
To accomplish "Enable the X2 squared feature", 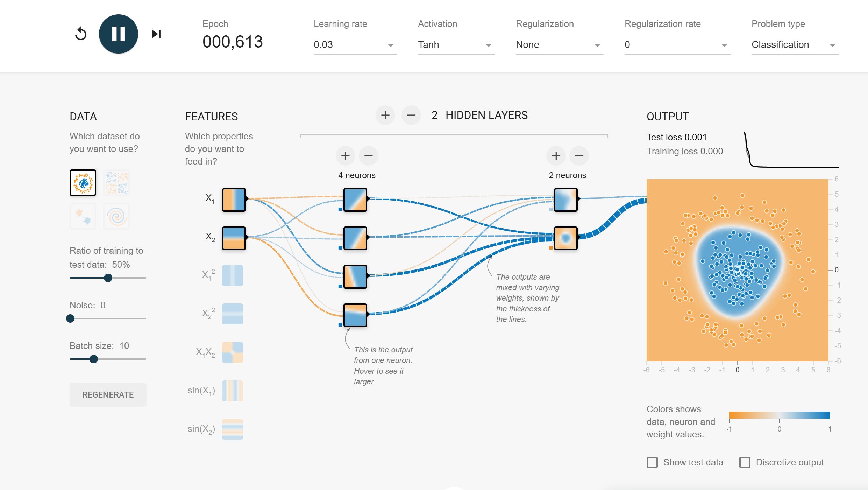I will tap(233, 314).
